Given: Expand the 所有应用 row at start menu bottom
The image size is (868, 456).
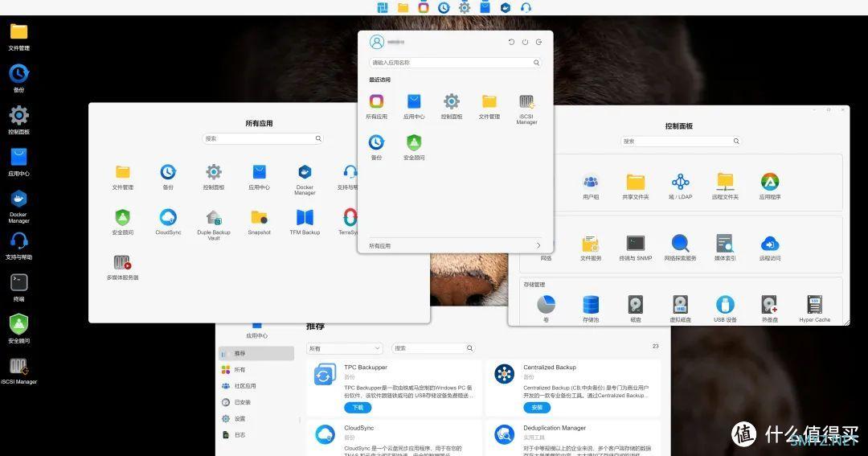Looking at the screenshot, I should coord(455,245).
